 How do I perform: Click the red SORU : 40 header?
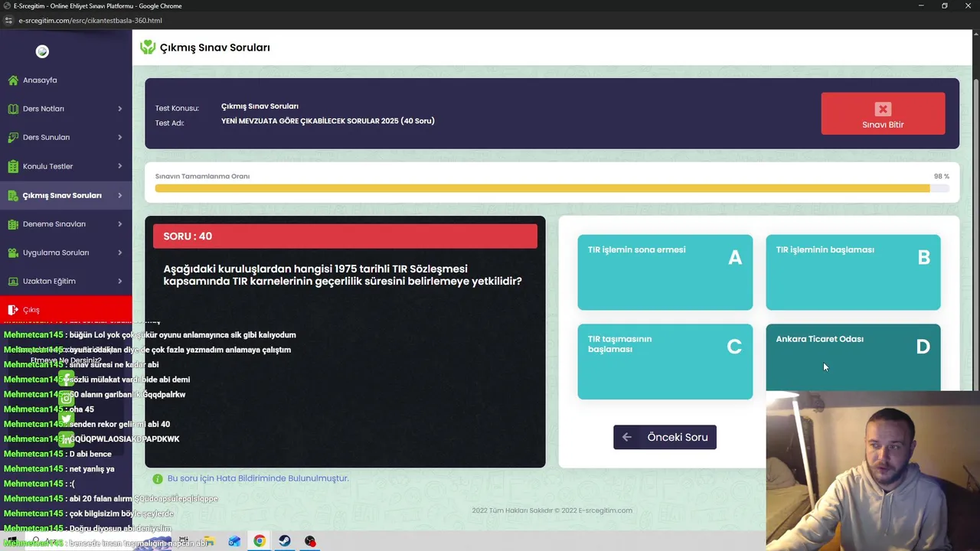point(345,236)
